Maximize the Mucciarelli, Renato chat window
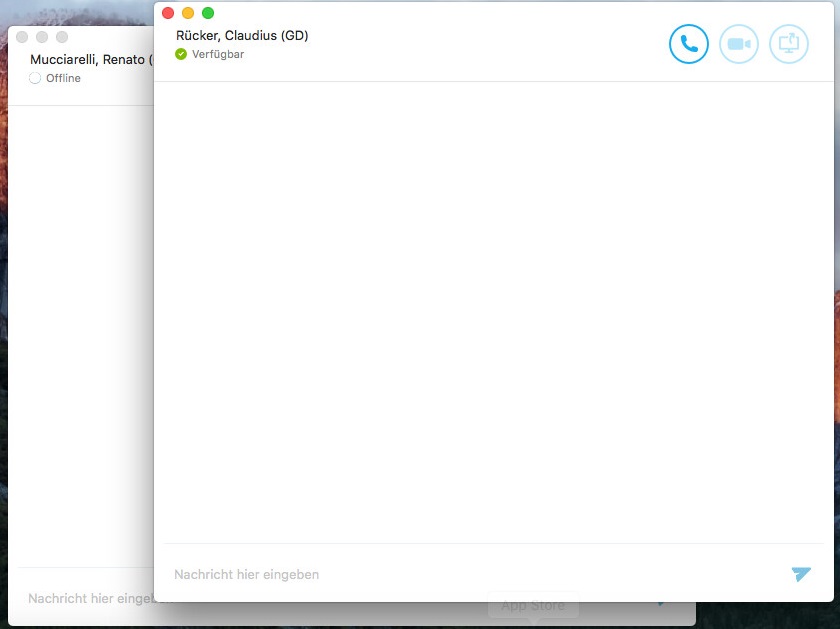The image size is (840, 629). [x=62, y=37]
